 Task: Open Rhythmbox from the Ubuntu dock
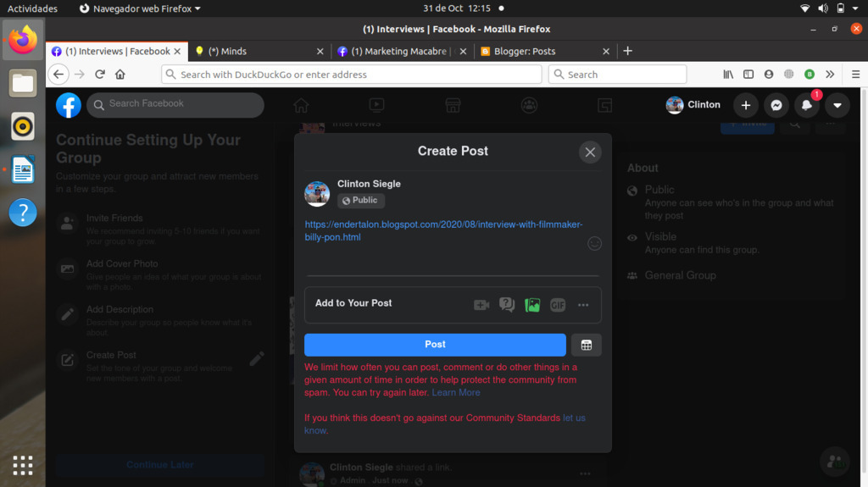point(23,126)
